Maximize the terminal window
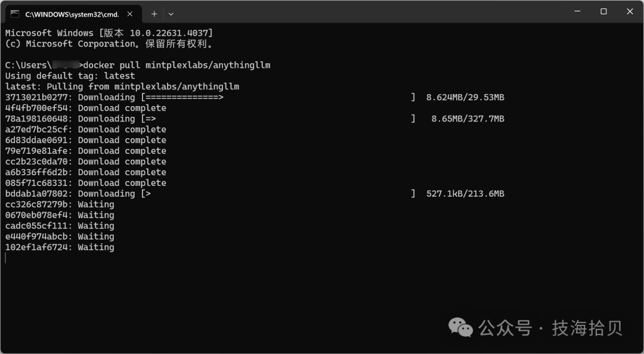Image resolution: width=644 pixels, height=354 pixels. tap(603, 11)
